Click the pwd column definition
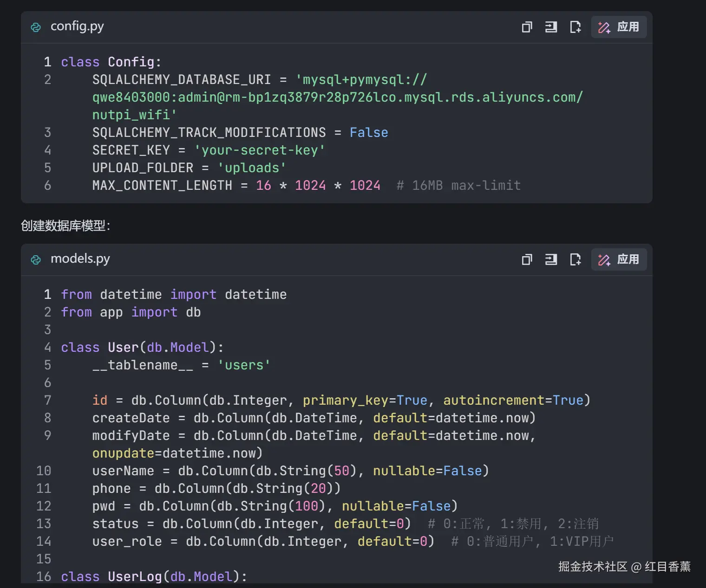Viewport: 706px width, 588px height. tap(275, 506)
